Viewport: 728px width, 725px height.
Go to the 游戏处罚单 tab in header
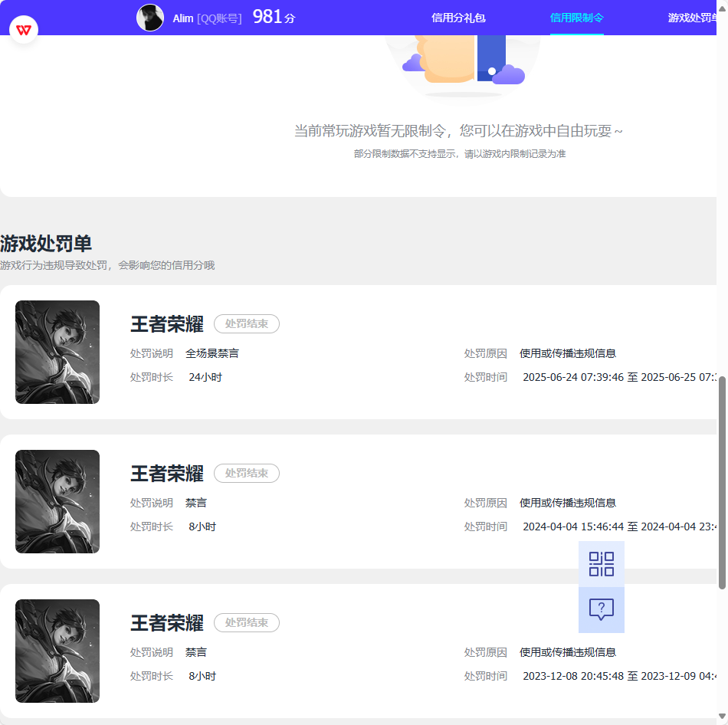pos(692,18)
